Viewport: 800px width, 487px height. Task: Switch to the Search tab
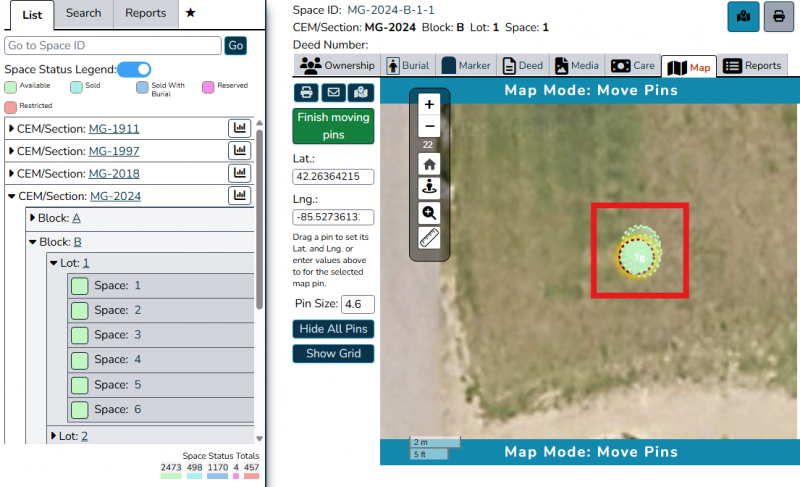(83, 13)
